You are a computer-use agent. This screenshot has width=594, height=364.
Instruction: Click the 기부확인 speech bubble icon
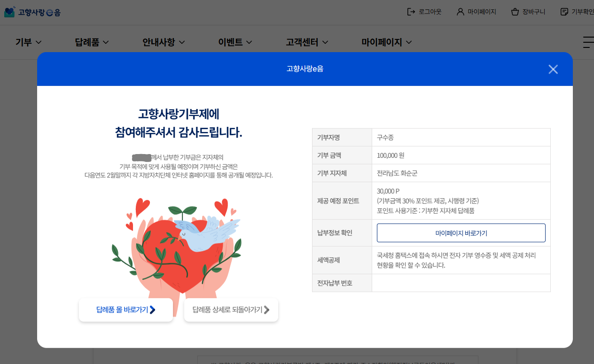pyautogui.click(x=563, y=11)
